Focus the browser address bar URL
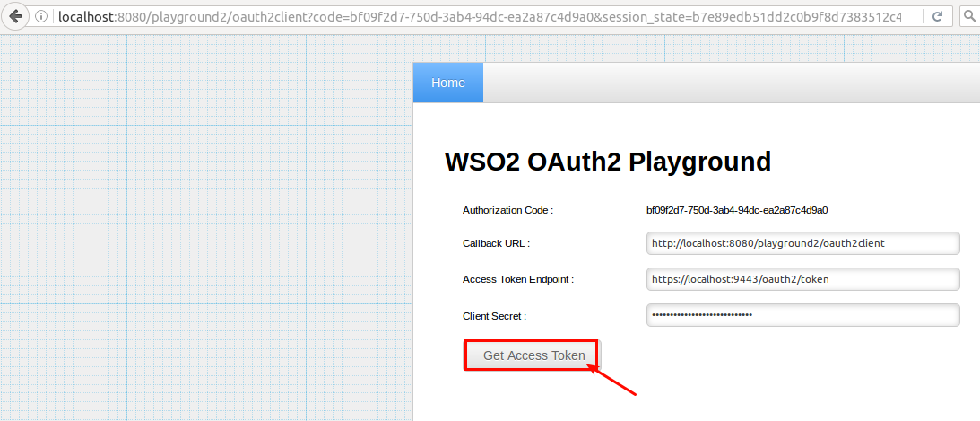The height and width of the screenshot is (421, 980). tap(480, 17)
